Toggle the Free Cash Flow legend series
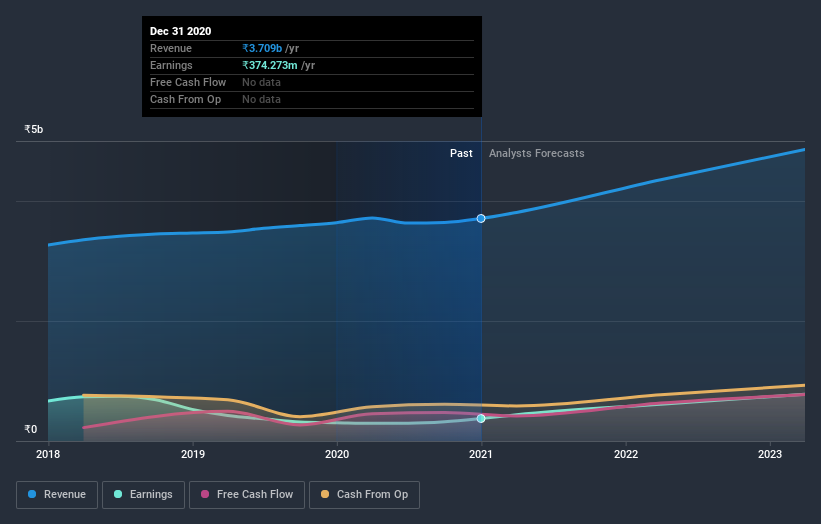This screenshot has width=821, height=524. pos(247,495)
